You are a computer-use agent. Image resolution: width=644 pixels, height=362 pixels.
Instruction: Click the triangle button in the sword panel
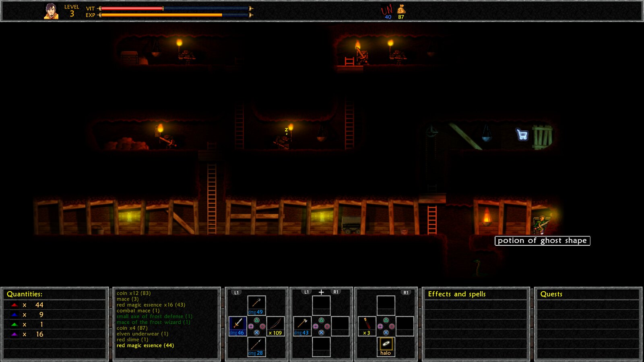coord(256,321)
